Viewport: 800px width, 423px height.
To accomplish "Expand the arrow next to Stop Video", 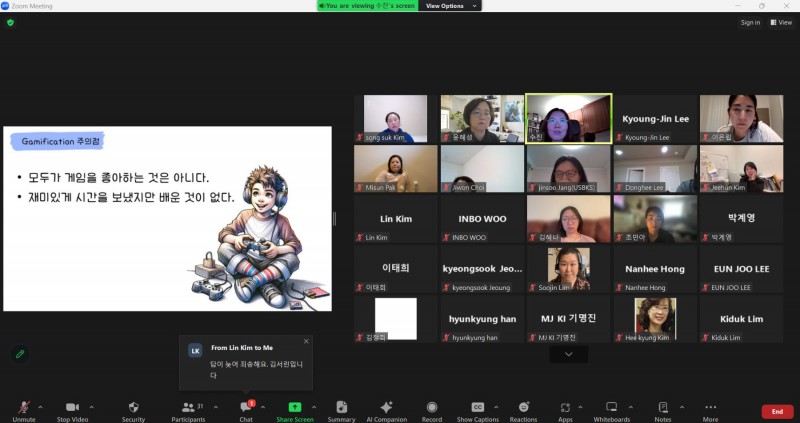I will coord(92,406).
